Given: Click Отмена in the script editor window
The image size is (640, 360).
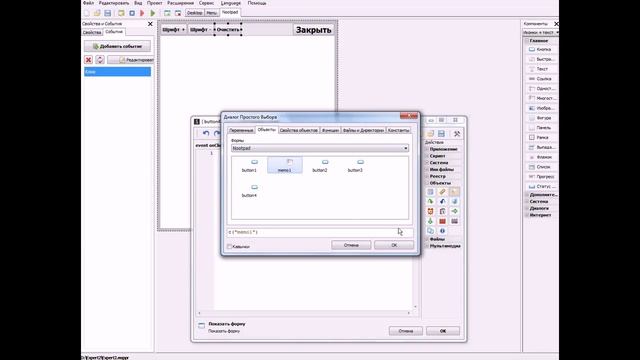Looking at the screenshot, I should pyautogui.click(x=406, y=331).
